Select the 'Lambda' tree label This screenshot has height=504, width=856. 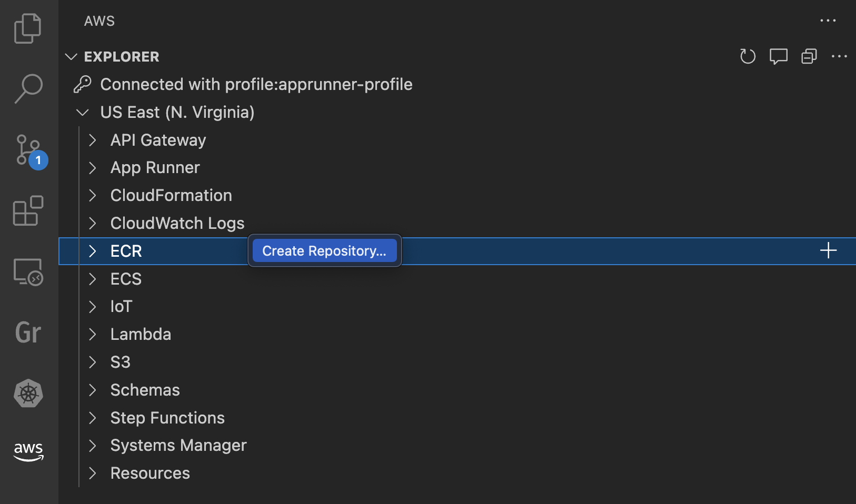(141, 334)
